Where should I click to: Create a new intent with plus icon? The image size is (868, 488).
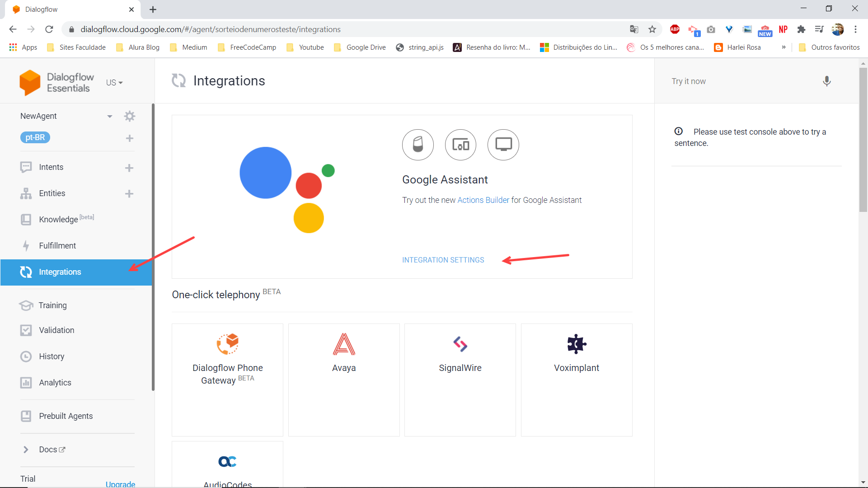click(129, 168)
